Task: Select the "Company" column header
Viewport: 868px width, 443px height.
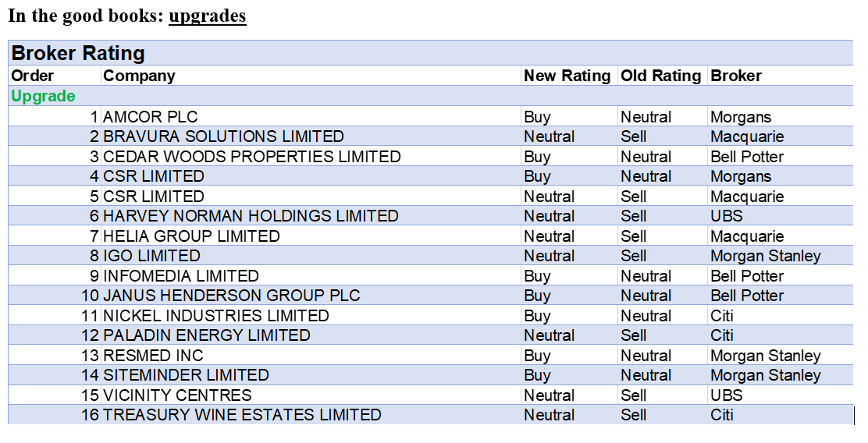Action: [139, 76]
